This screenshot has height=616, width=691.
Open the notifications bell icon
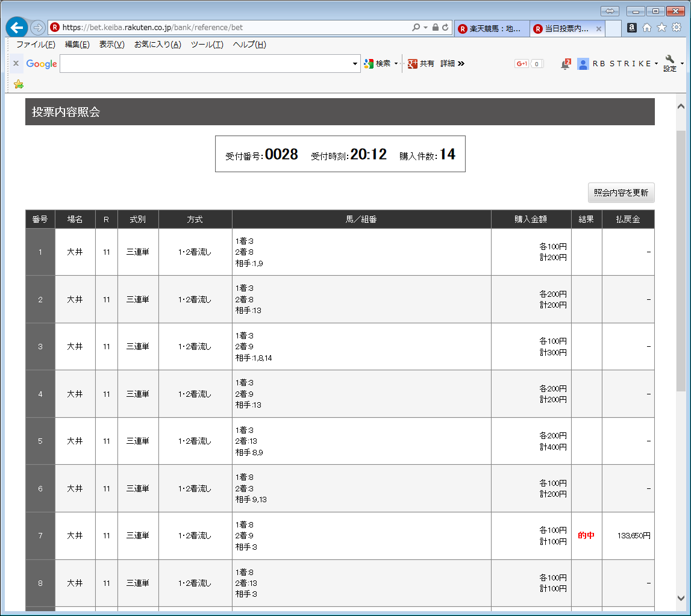[x=565, y=64]
